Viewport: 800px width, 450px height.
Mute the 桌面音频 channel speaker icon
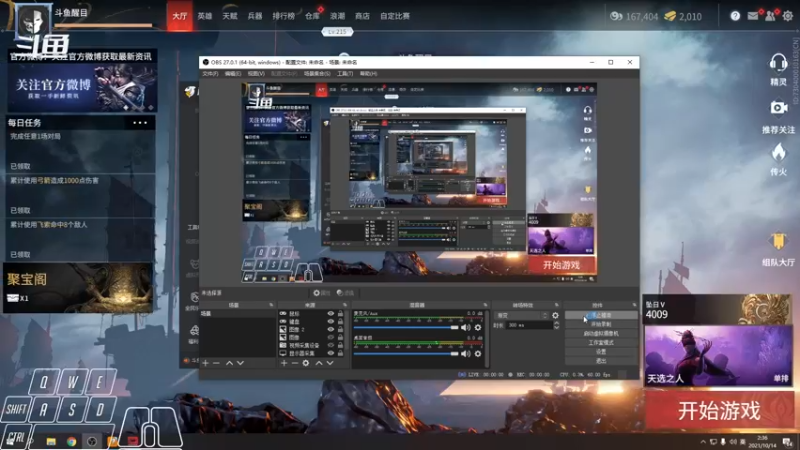465,354
